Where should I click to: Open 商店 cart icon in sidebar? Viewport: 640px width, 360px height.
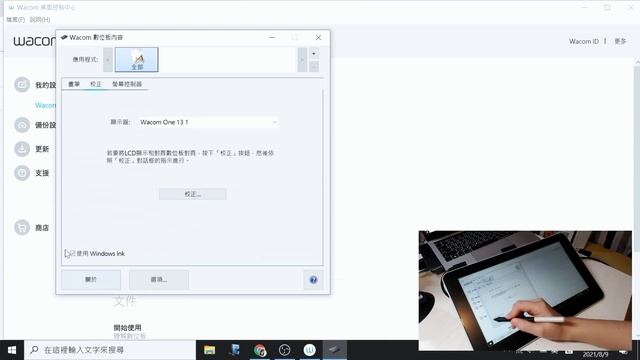click(22, 227)
